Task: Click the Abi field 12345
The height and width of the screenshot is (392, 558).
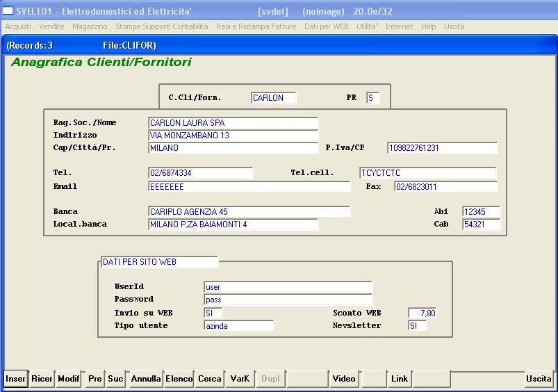Action: 482,212
